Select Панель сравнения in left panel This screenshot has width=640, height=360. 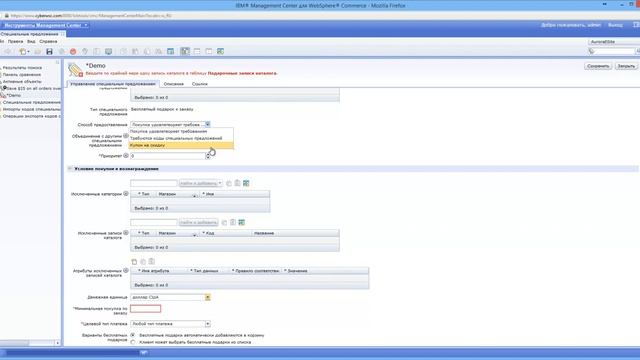coord(22,75)
